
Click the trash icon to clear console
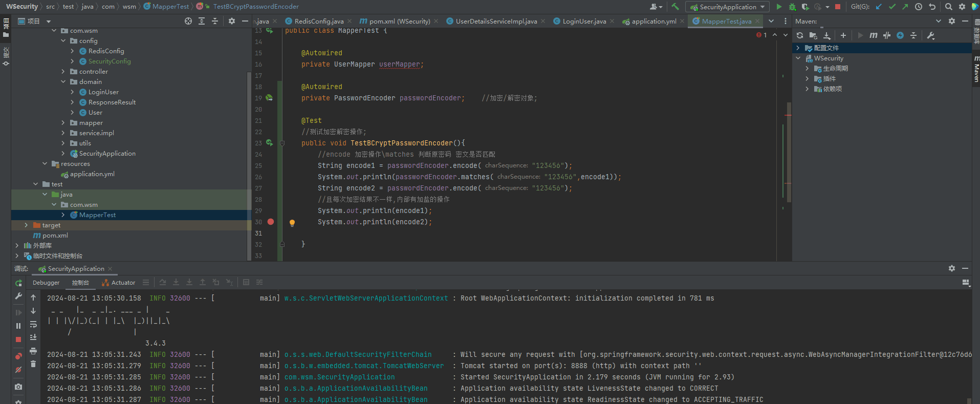click(x=33, y=364)
